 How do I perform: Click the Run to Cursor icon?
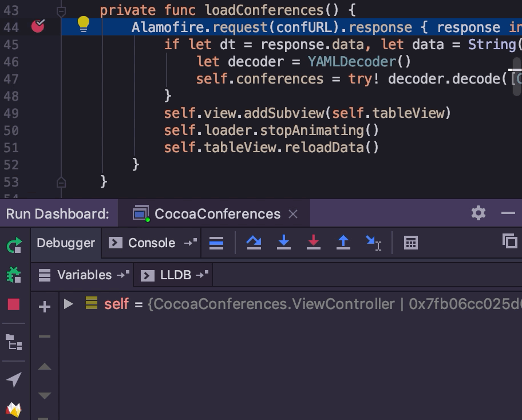(373, 243)
